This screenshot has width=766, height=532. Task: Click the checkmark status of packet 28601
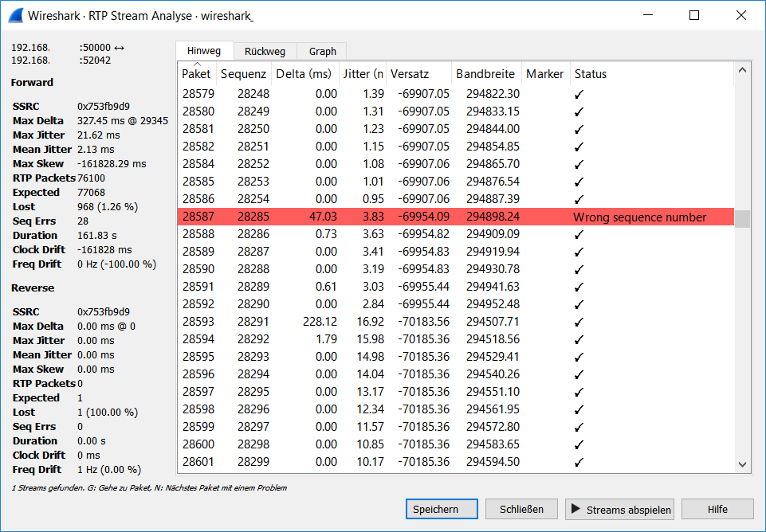(579, 462)
